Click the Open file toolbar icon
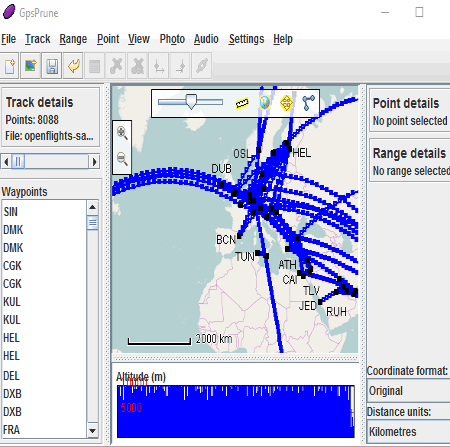The image size is (450, 447). (x=30, y=66)
